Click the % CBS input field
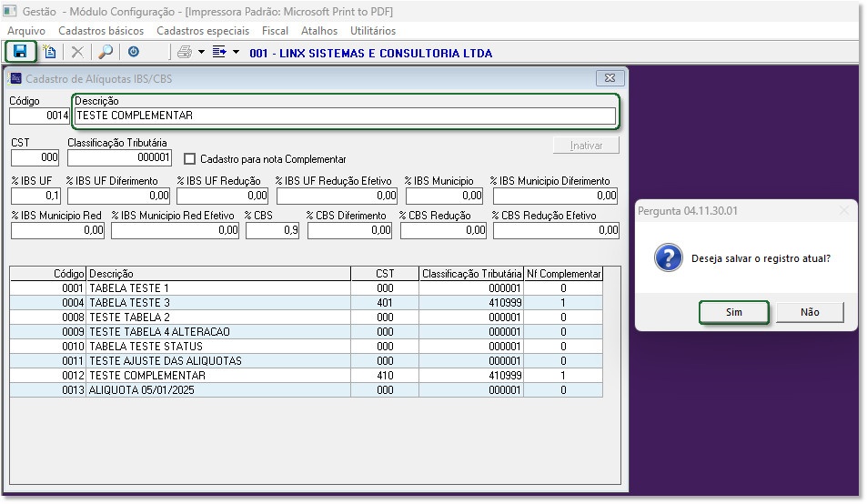 click(x=272, y=231)
